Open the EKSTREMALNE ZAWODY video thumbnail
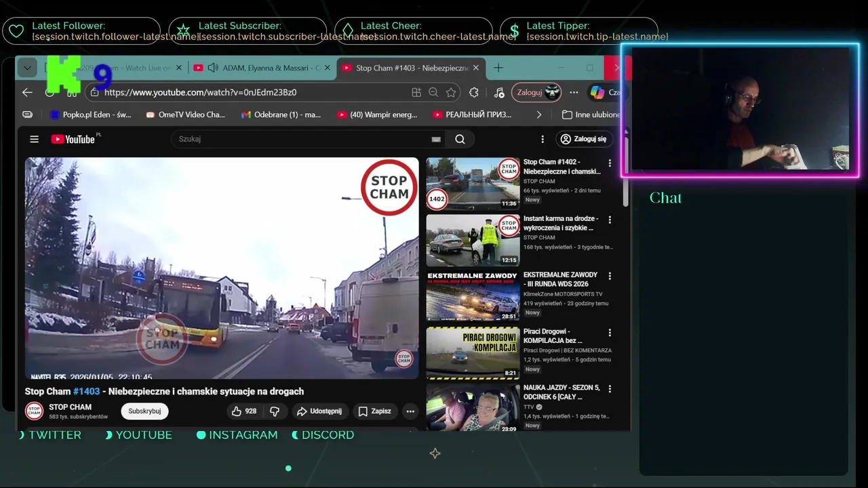 [x=473, y=296]
